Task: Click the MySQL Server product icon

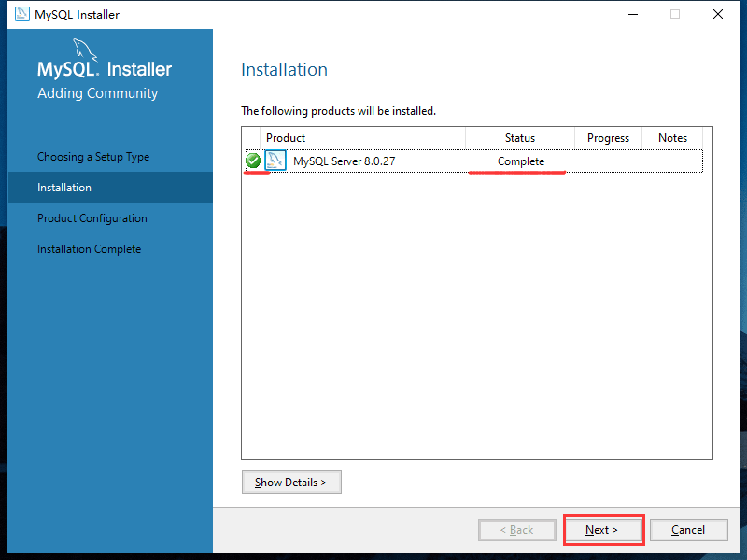Action: [275, 161]
